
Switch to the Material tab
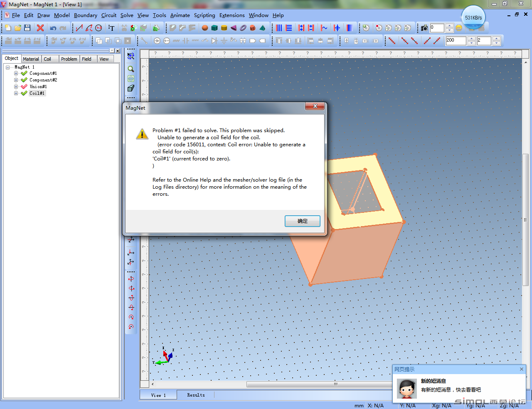pyautogui.click(x=31, y=59)
